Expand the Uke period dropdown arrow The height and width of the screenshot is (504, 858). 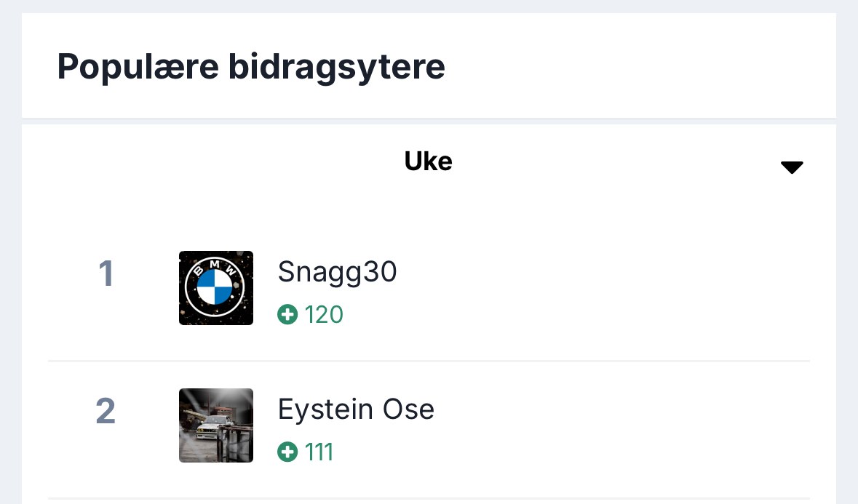tap(791, 167)
